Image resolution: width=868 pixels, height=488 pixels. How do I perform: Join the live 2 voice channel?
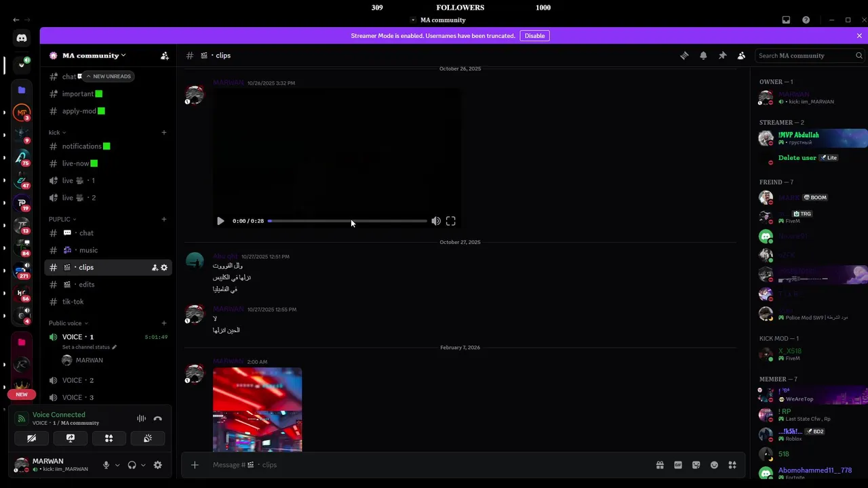(108, 198)
